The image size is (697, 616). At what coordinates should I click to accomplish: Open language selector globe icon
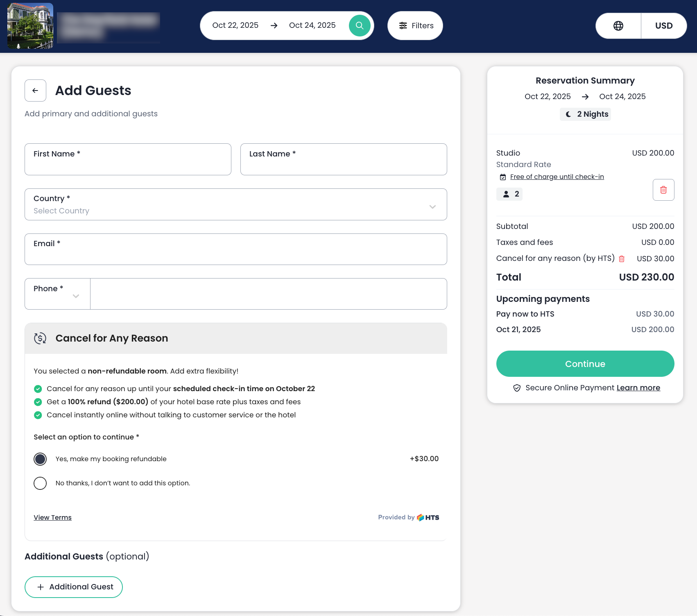pyautogui.click(x=618, y=26)
